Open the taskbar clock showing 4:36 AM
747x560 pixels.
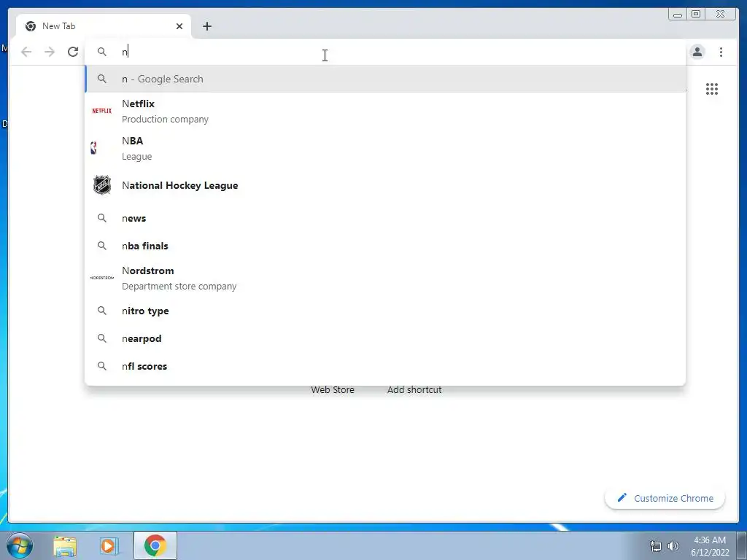(710, 546)
